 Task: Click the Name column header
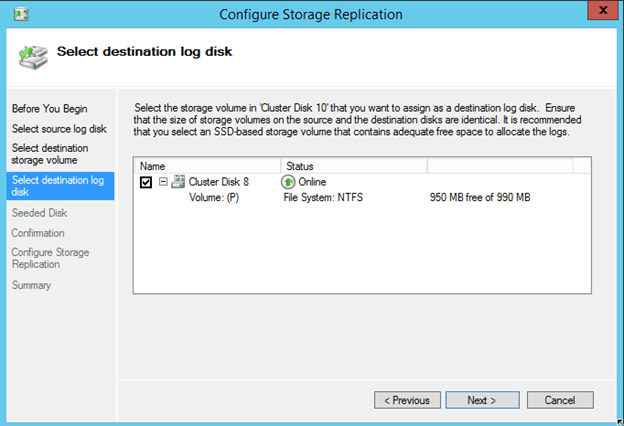click(152, 165)
